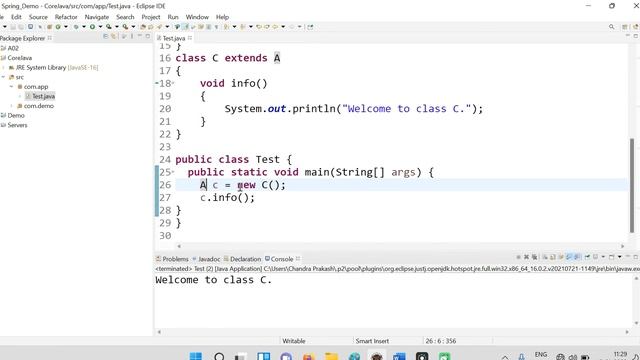Open the Display Selected Console dropdown arrow

point(603,257)
